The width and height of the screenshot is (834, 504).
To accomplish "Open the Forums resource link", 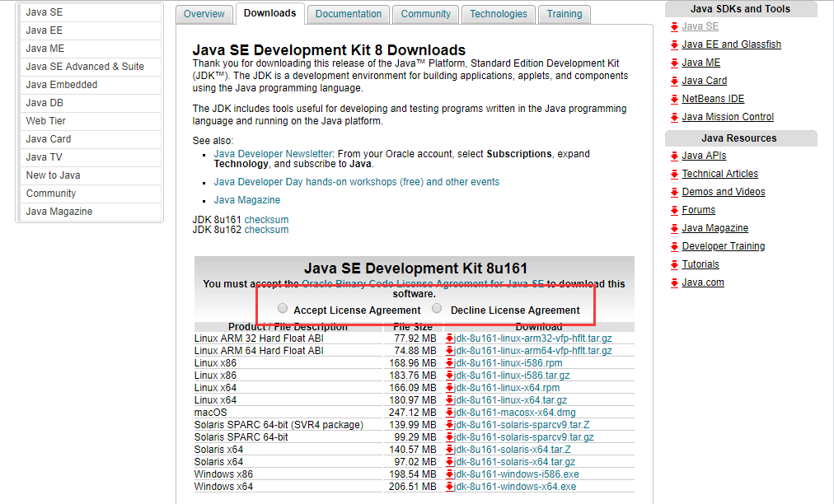I will (x=698, y=210).
